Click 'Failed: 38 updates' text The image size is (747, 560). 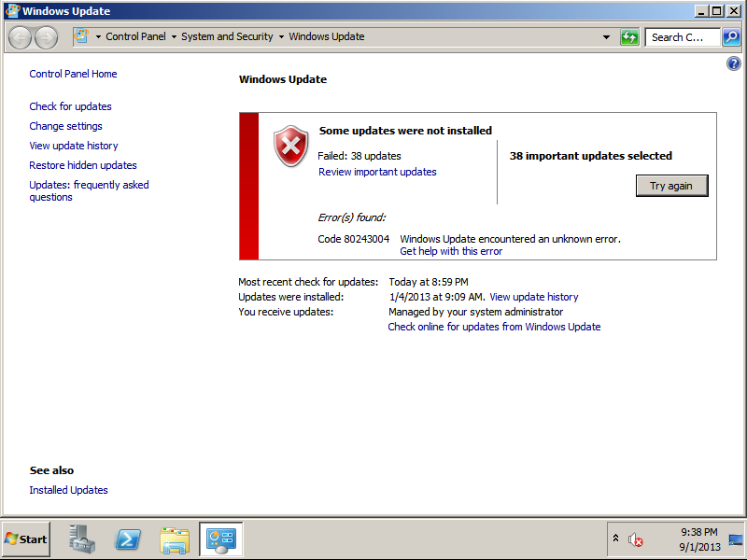pos(359,156)
